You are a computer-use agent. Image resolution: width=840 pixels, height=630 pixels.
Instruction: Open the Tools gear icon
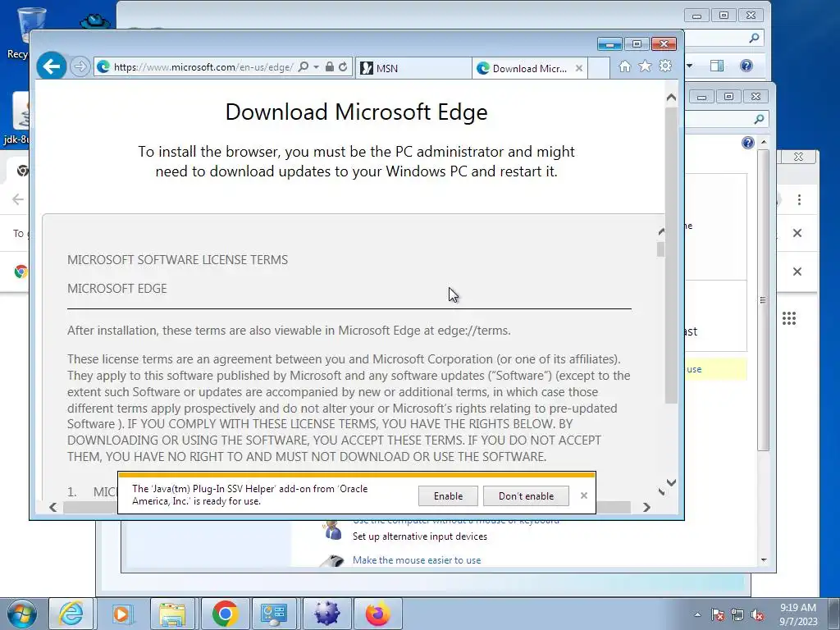[665, 66]
